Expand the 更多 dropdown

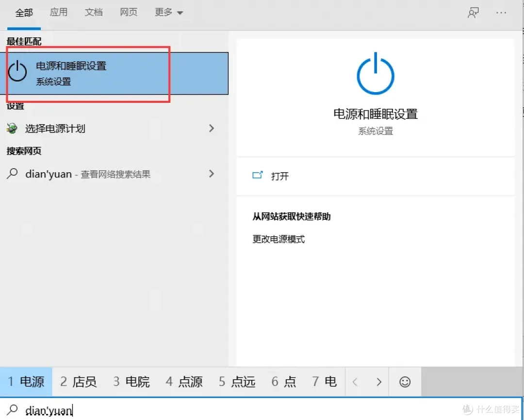[169, 12]
